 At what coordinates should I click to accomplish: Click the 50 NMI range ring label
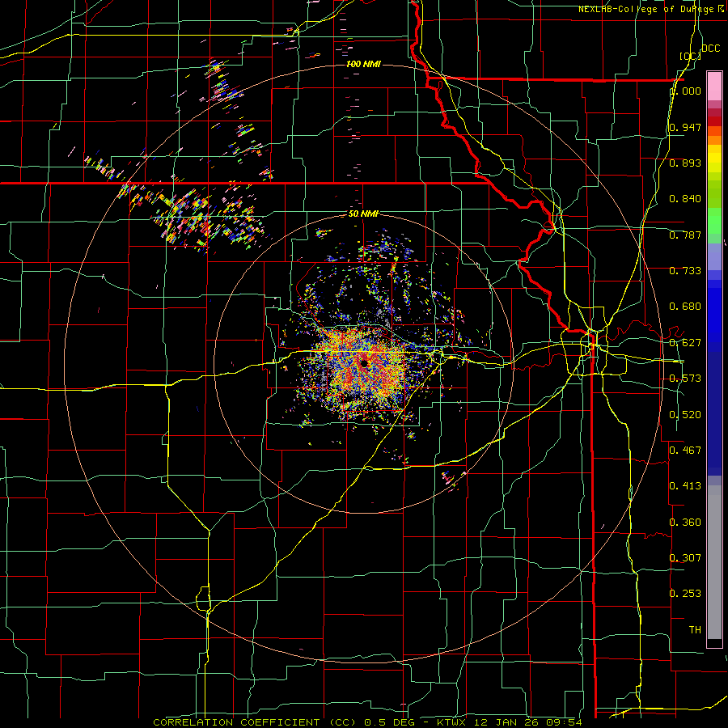[363, 214]
